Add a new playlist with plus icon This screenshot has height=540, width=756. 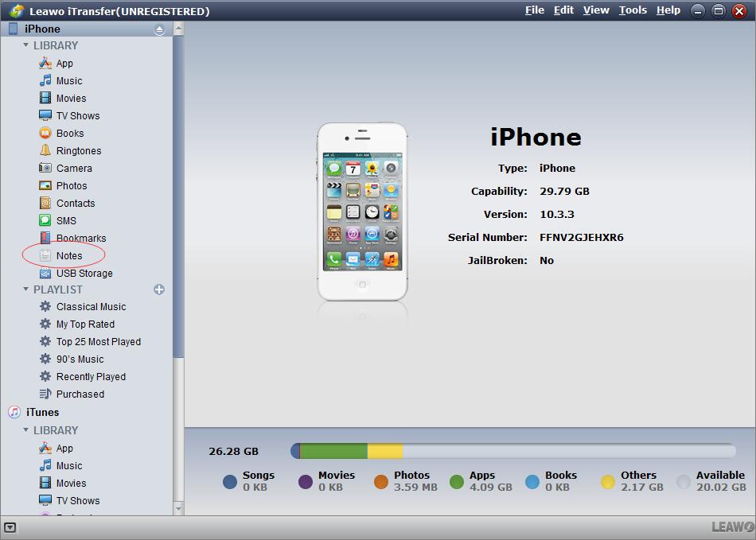pyautogui.click(x=159, y=289)
